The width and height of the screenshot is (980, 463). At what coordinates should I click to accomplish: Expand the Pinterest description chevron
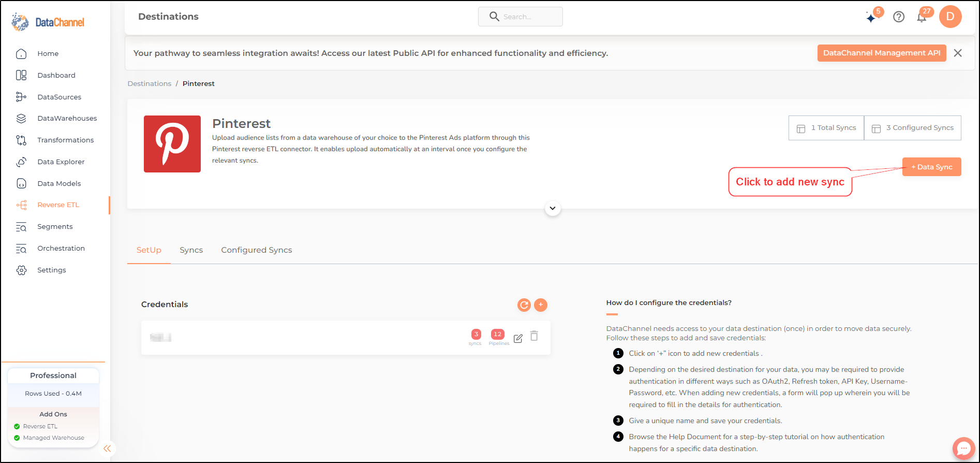[x=553, y=208]
